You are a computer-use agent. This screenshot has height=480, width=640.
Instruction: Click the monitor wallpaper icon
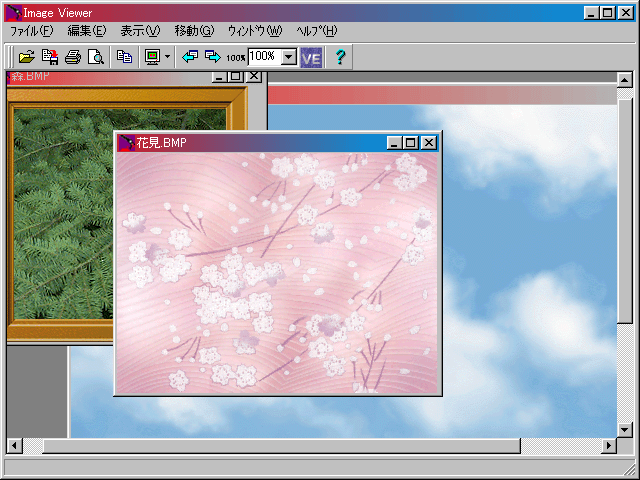[x=153, y=57]
